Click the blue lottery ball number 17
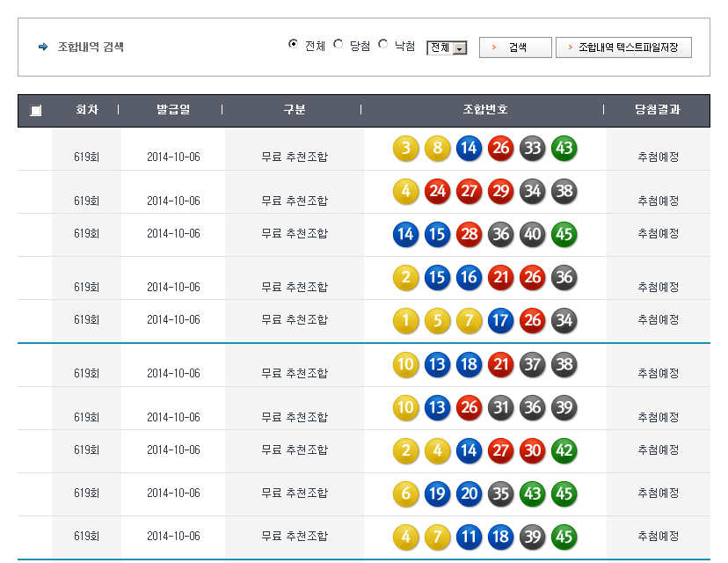 (500, 320)
